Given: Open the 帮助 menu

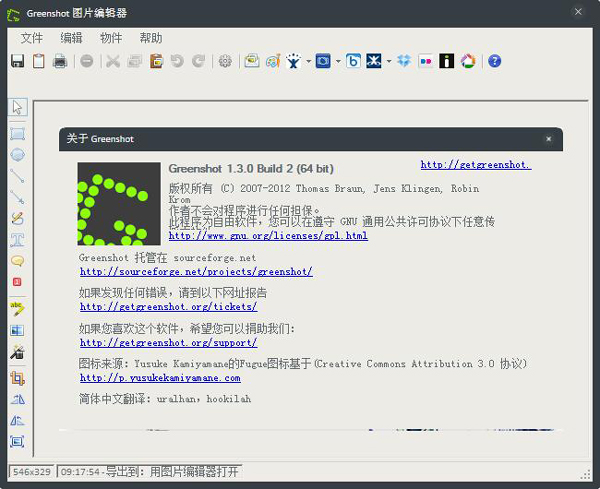Looking at the screenshot, I should click(151, 38).
